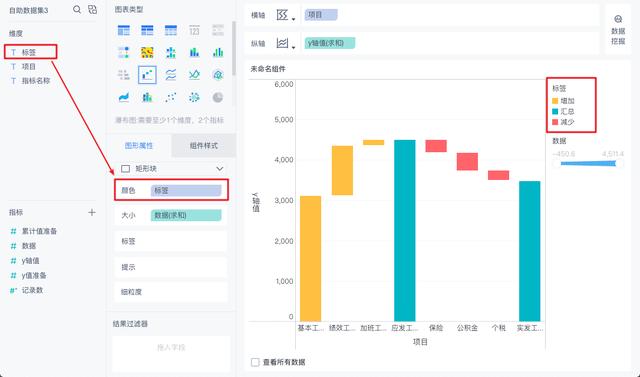The width and height of the screenshot is (640, 377).
Task: Click the y轴值 metric field
Action: pos(30,260)
